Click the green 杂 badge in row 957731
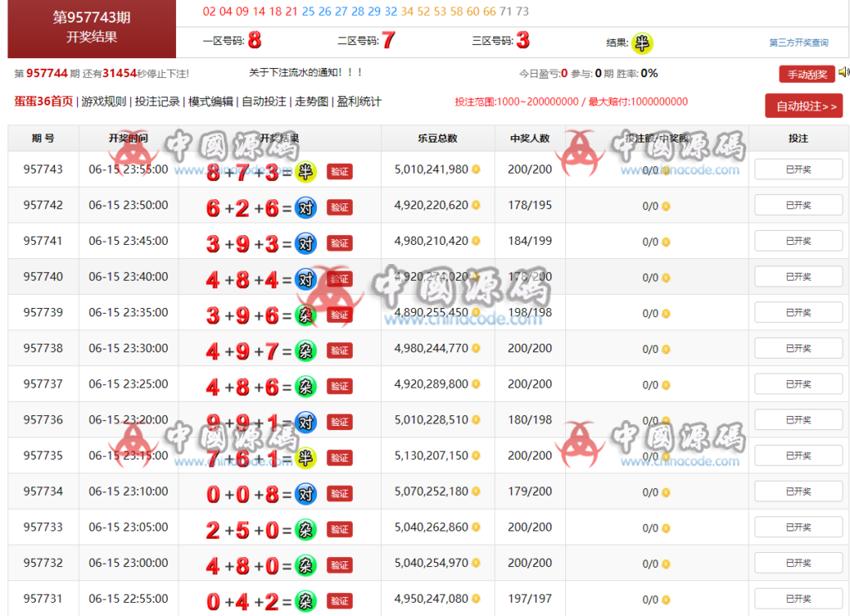 click(305, 601)
